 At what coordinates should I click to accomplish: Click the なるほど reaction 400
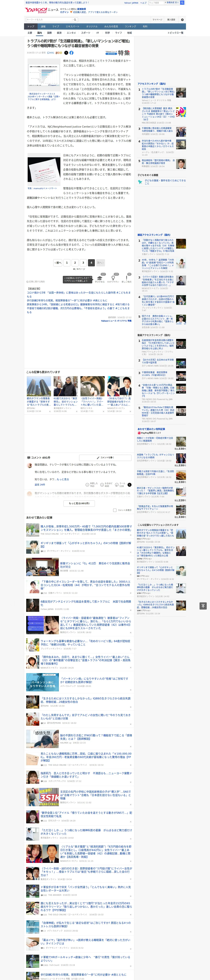106,485
